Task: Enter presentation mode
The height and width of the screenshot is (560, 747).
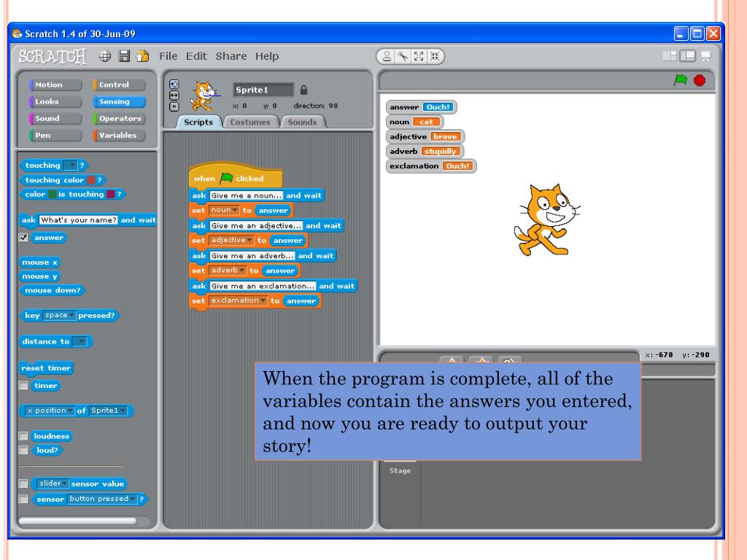Action: [x=706, y=56]
